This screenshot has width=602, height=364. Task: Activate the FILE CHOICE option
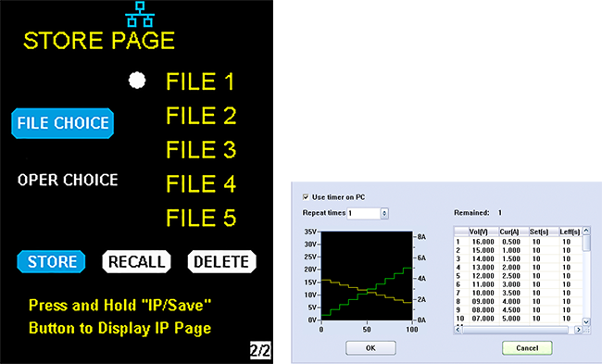click(63, 123)
